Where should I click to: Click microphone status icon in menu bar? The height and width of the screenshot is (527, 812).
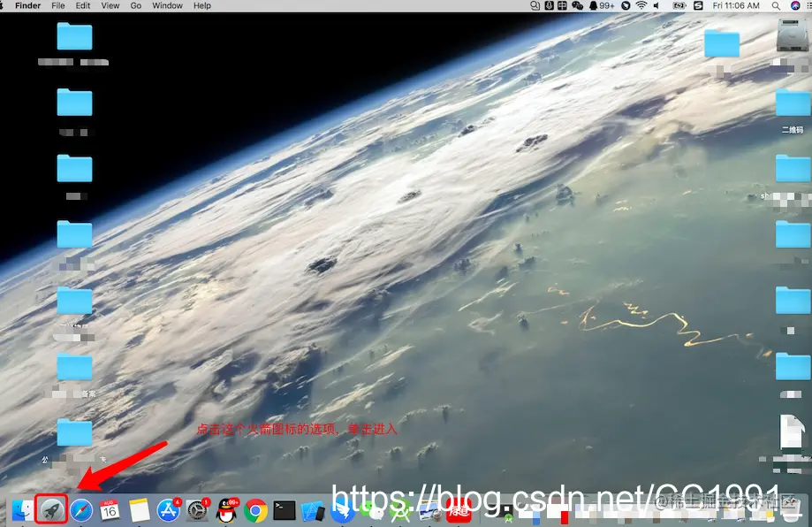pyautogui.click(x=550, y=5)
